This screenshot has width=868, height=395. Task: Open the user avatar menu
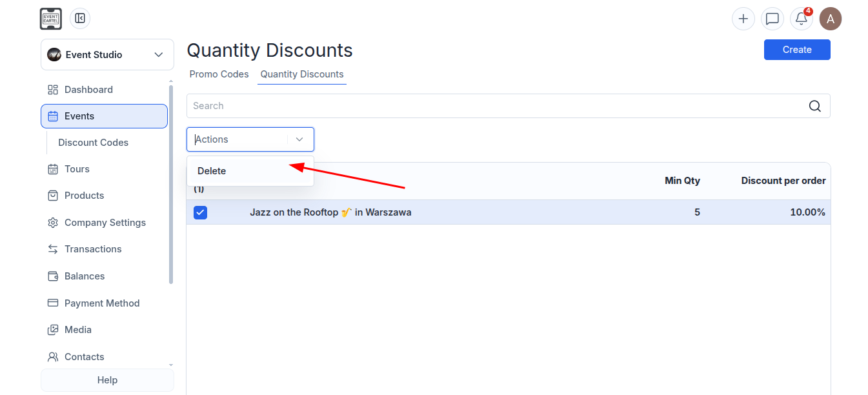(x=831, y=19)
